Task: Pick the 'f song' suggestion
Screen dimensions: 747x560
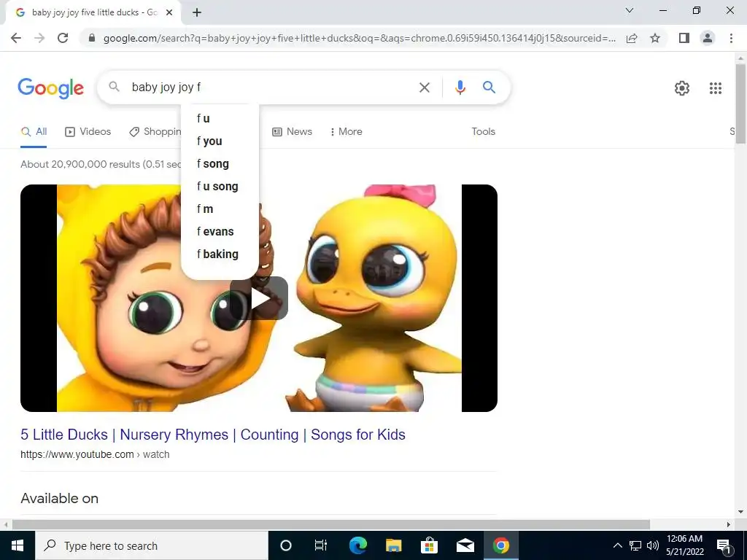Action: pyautogui.click(x=220, y=164)
